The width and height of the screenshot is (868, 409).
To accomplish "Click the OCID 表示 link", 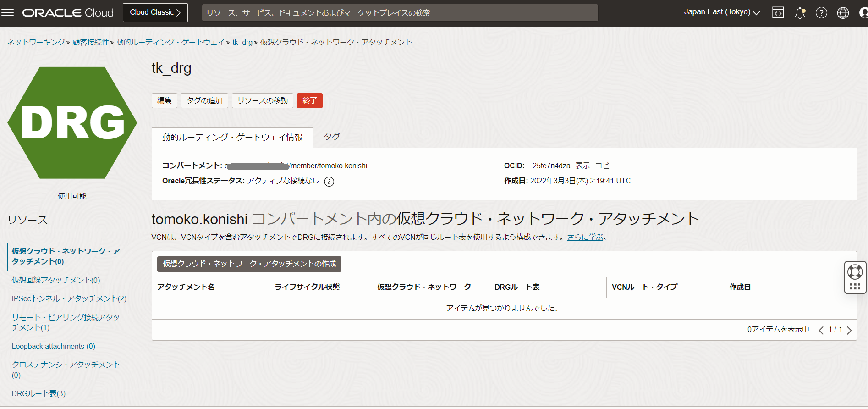I will pyautogui.click(x=582, y=166).
